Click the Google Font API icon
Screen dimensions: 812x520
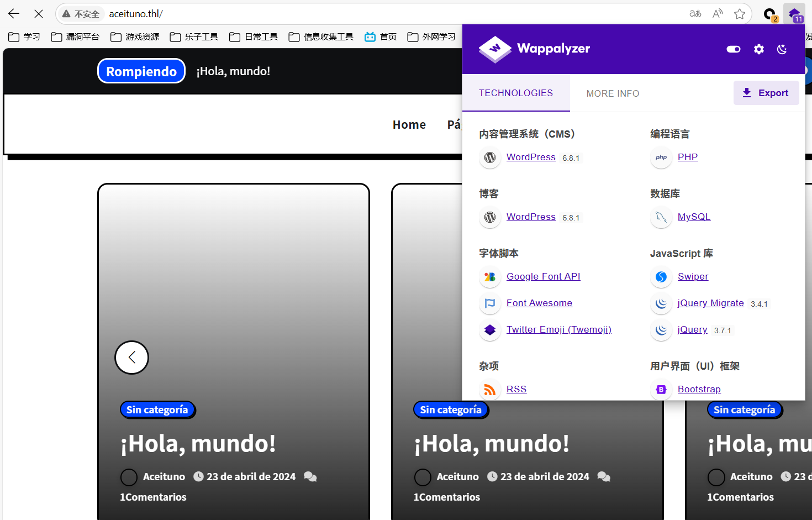(x=490, y=277)
